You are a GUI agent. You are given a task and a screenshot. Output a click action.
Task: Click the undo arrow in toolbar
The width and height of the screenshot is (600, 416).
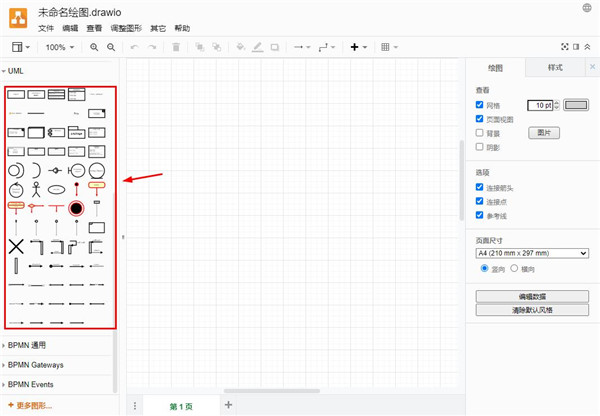pyautogui.click(x=135, y=47)
